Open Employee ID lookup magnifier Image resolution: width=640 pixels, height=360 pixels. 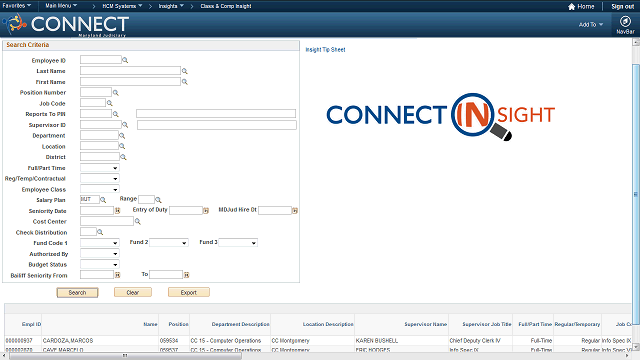click(x=125, y=60)
